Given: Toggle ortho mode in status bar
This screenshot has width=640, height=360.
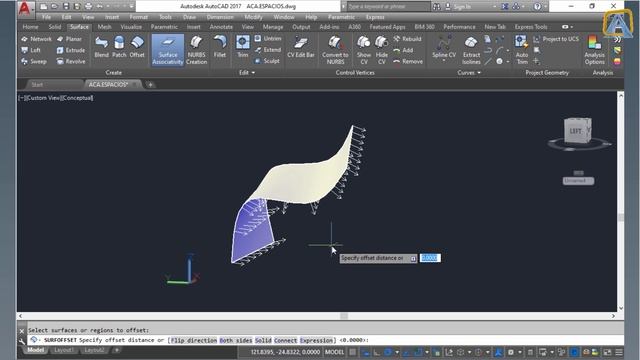Looking at the screenshot, I should click(x=376, y=352).
